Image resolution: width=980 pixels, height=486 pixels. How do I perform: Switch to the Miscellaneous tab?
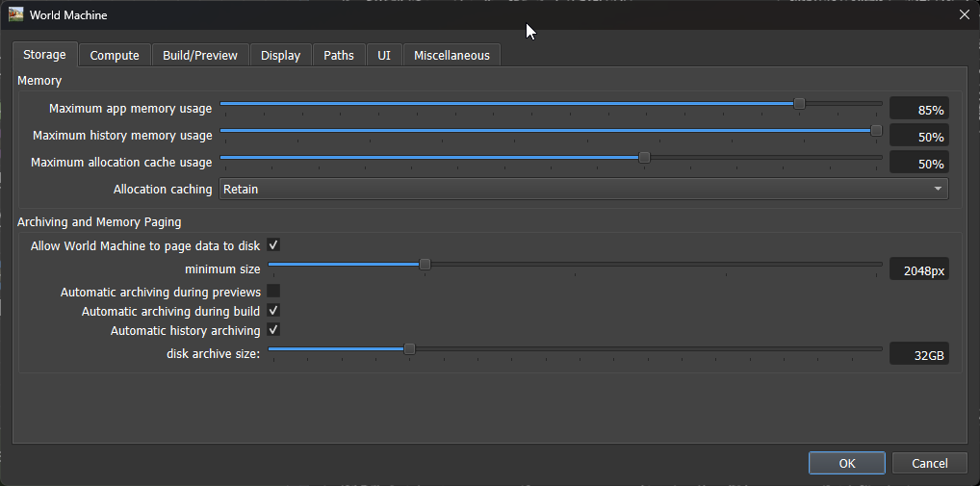click(451, 56)
